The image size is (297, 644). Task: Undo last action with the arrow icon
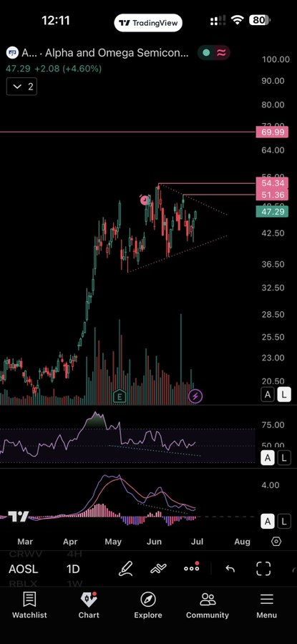coord(230,569)
